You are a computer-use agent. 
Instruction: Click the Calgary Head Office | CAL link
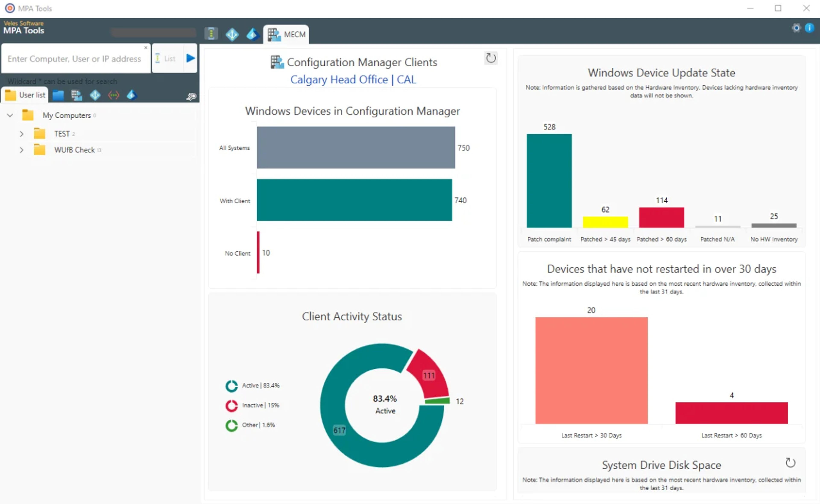click(353, 80)
